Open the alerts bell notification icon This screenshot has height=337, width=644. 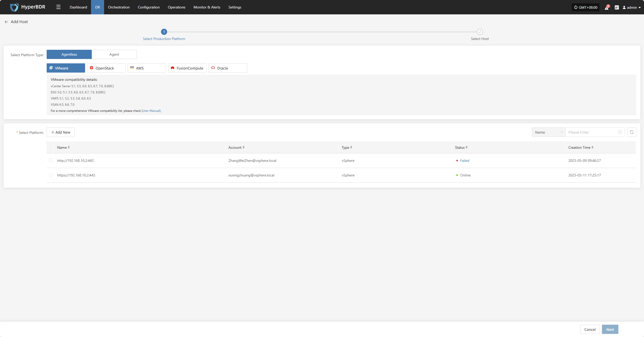tap(607, 7)
